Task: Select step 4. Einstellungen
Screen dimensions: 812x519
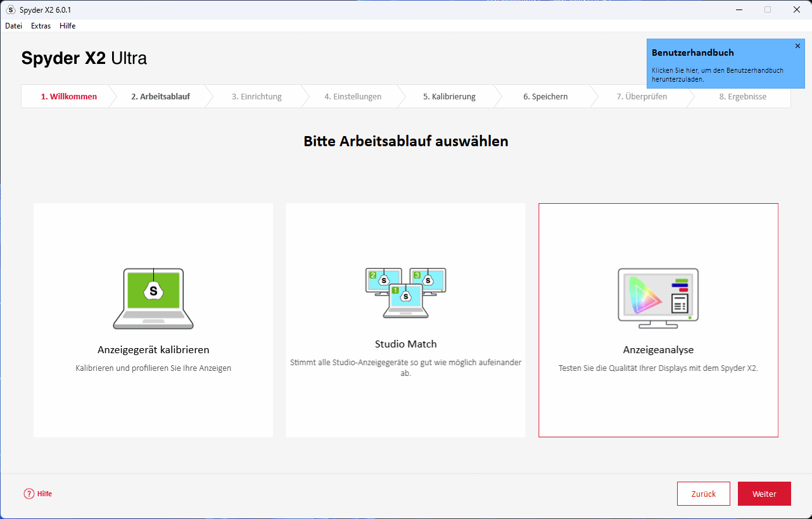Action: coord(353,97)
